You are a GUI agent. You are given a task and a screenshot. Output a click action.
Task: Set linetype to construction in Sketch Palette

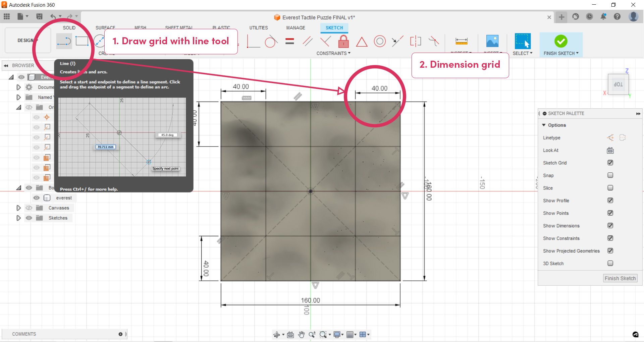point(610,138)
